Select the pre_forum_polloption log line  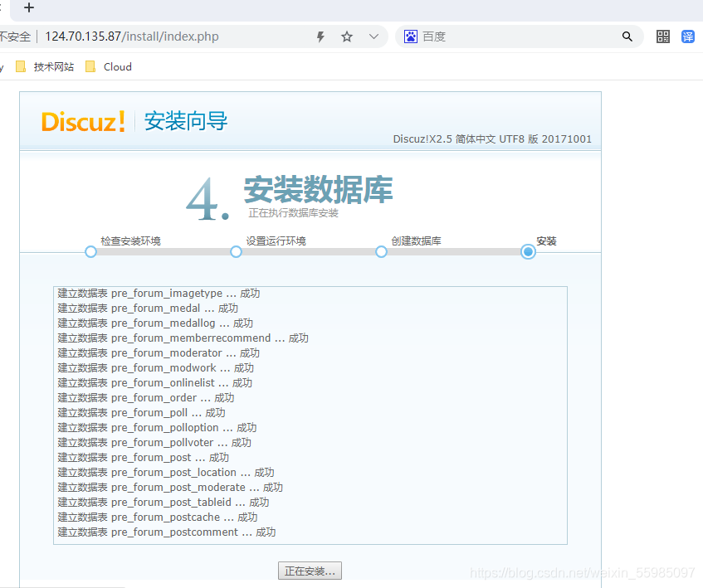click(157, 428)
